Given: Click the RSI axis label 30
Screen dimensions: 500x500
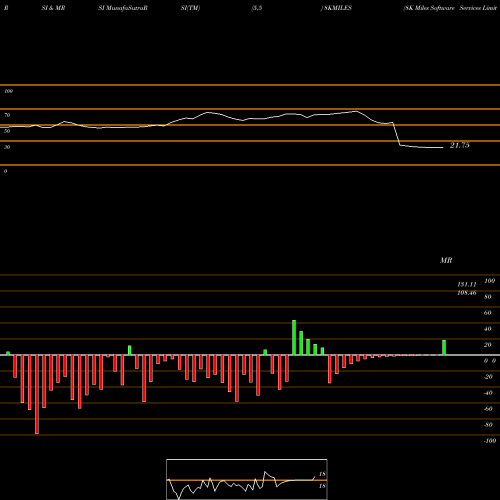Looking at the screenshot, I should [x=7, y=147].
